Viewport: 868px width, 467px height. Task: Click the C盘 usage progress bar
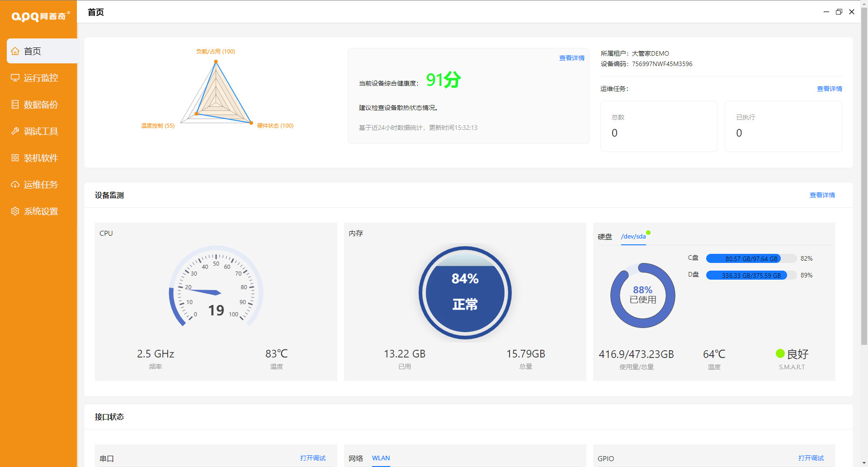click(751, 258)
